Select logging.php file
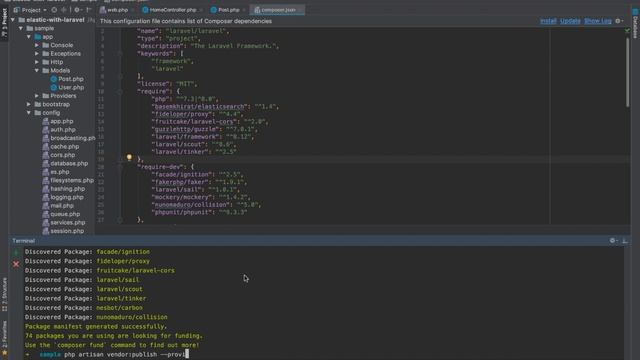The height and width of the screenshot is (360, 640). click(63, 197)
